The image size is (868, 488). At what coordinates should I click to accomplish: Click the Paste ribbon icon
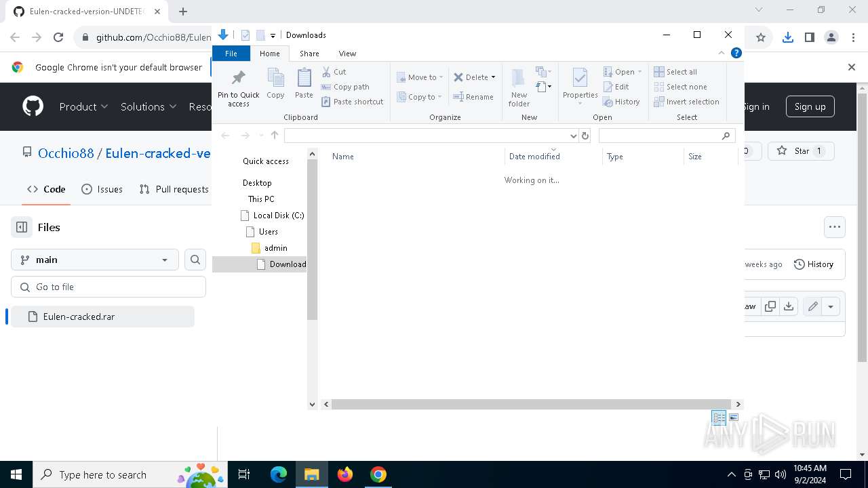(304, 83)
